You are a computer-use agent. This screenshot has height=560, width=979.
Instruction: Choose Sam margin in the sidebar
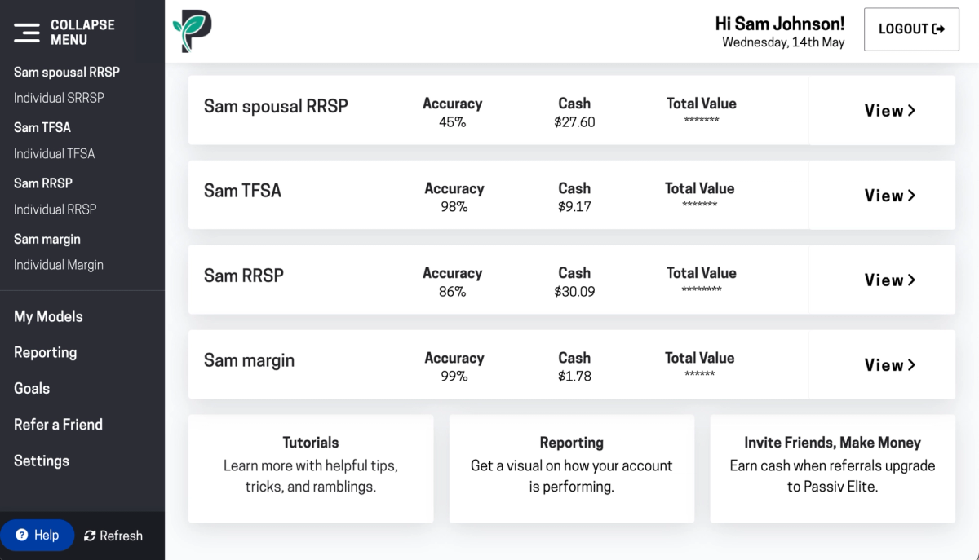tap(47, 239)
